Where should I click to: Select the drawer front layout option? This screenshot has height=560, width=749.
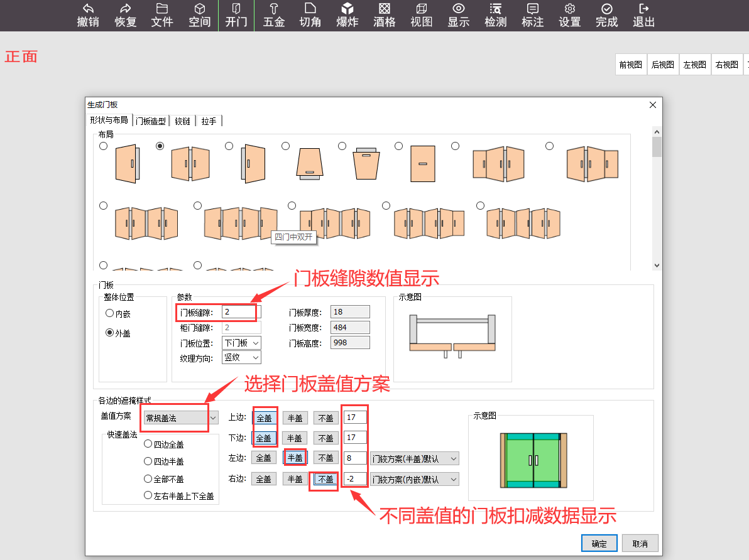coord(399,146)
